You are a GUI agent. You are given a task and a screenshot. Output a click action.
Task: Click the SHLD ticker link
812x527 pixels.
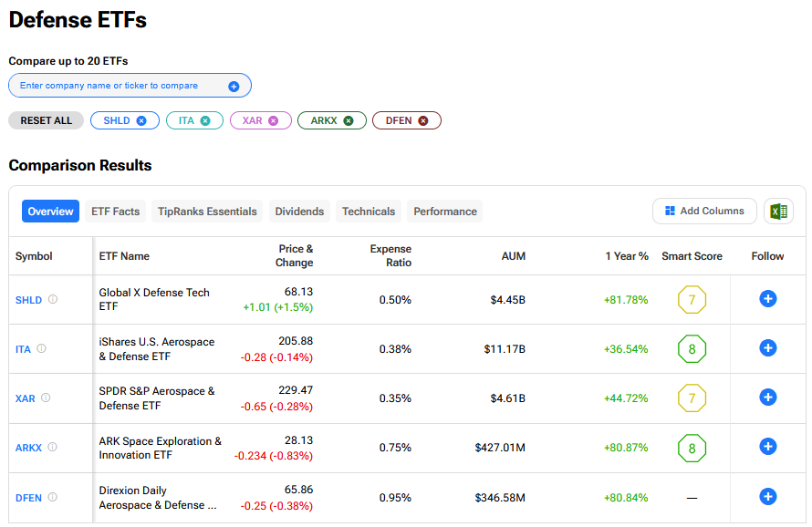tap(28, 300)
